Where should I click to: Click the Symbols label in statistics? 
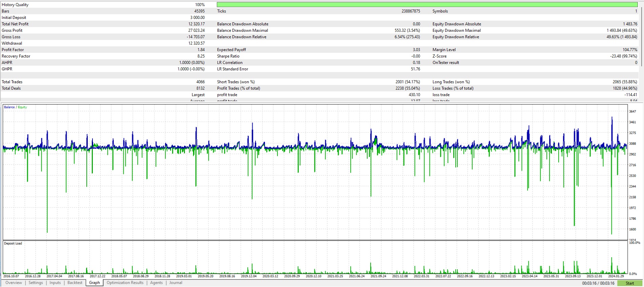(x=440, y=11)
